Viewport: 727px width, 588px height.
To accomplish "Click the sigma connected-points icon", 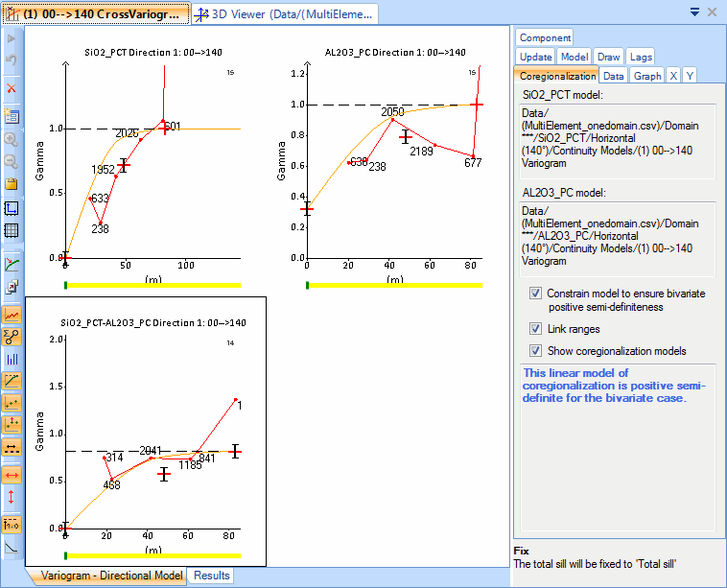I will [12, 336].
